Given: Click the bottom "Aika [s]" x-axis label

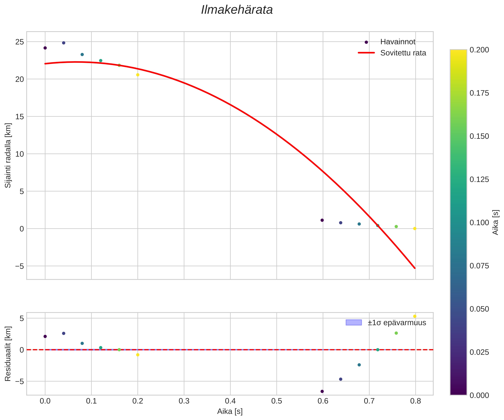Looking at the screenshot, I should click(230, 411).
